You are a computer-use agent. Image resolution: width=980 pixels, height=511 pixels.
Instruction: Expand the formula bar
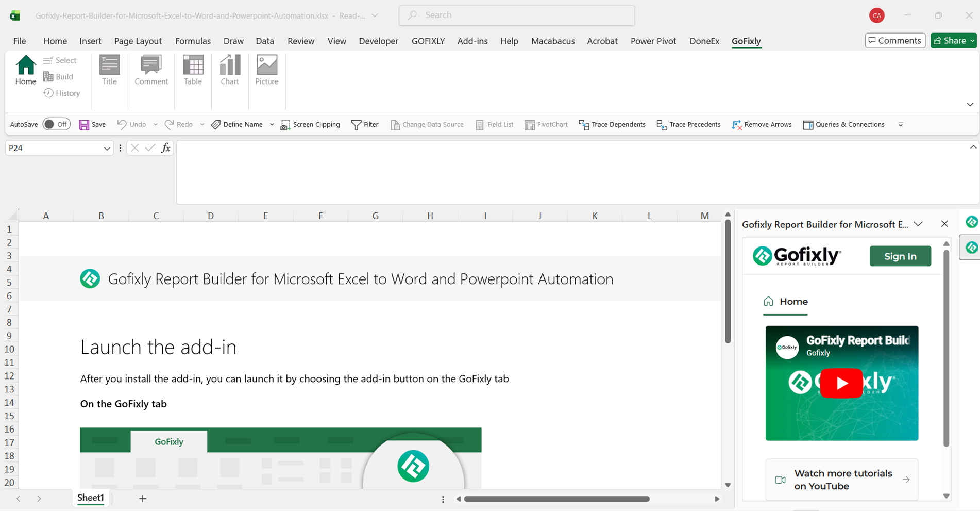tap(973, 147)
